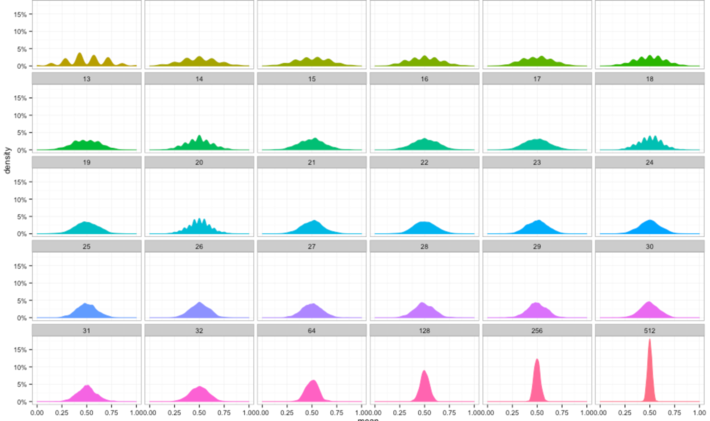The height and width of the screenshot is (421, 710).
Task: Pick the facet header labeled 512
Action: point(650,330)
